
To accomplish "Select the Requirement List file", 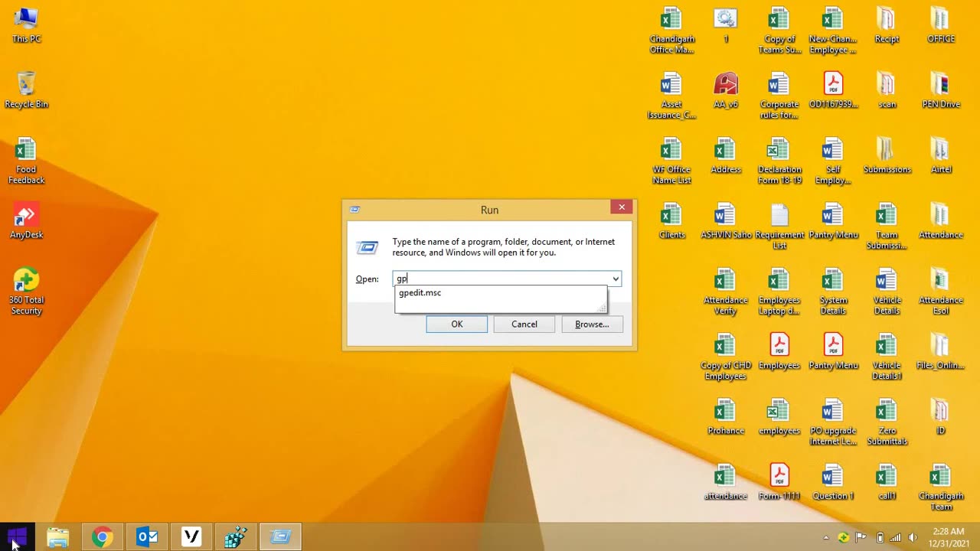I will [779, 227].
